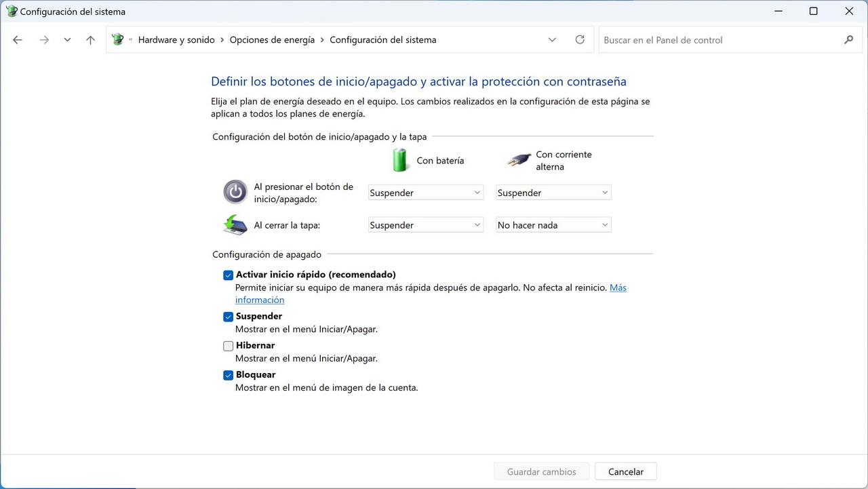Uncheck the Suspender checkbox

229,317
